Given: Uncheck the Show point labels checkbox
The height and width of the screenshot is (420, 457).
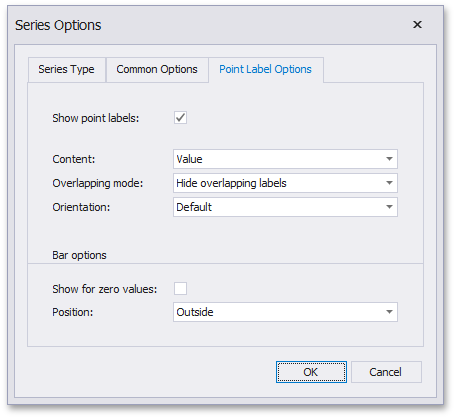Looking at the screenshot, I should [180, 118].
